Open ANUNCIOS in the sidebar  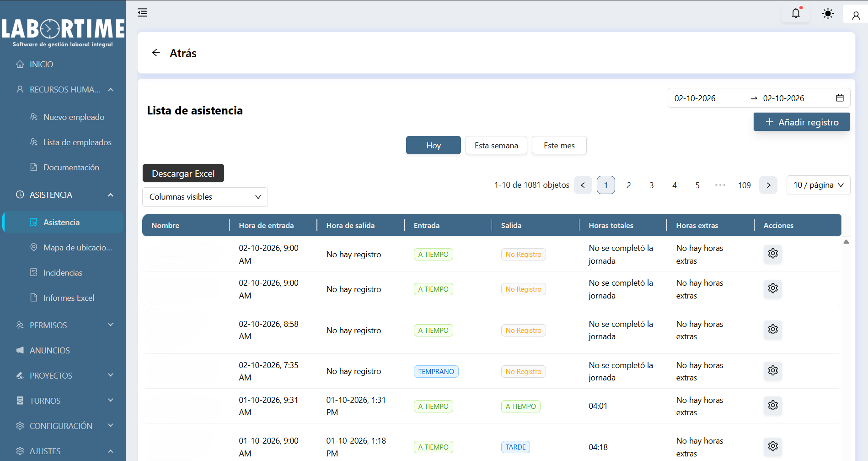pyautogui.click(x=63, y=351)
